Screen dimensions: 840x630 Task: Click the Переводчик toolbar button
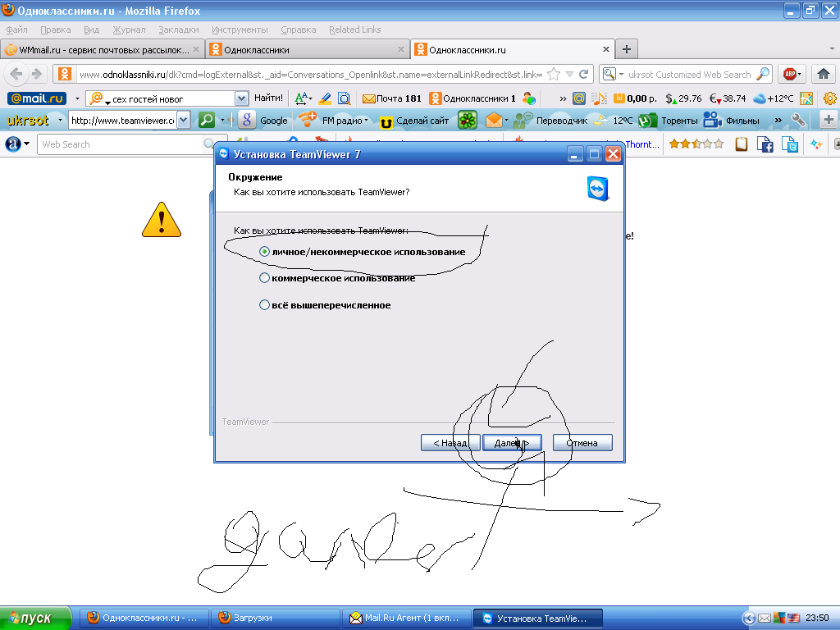pyautogui.click(x=550, y=121)
